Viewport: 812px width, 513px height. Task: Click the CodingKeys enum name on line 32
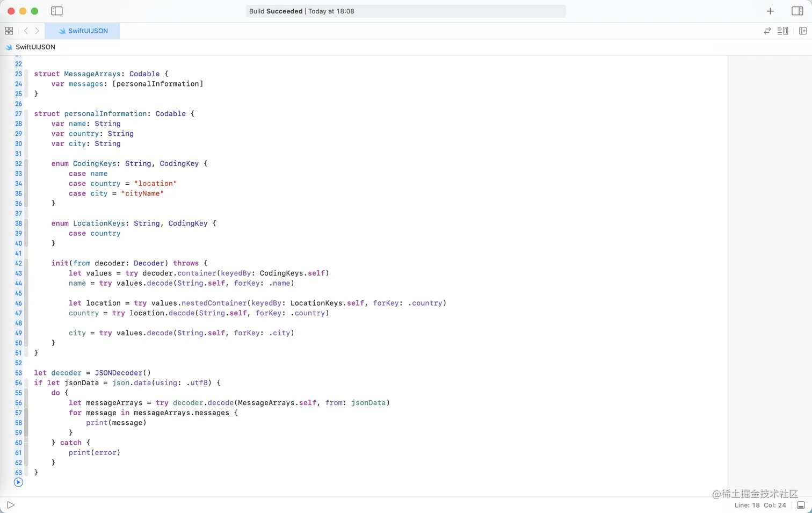click(x=95, y=164)
